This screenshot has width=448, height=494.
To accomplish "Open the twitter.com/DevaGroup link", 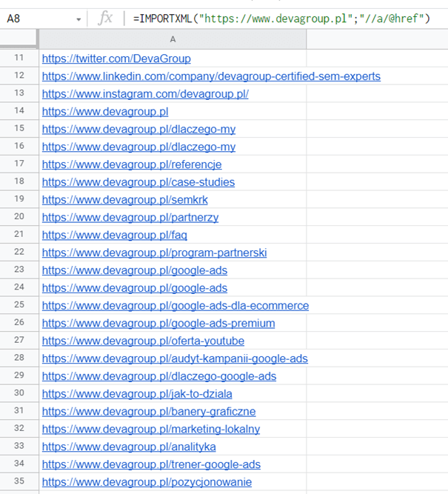I will pyautogui.click(x=116, y=59).
